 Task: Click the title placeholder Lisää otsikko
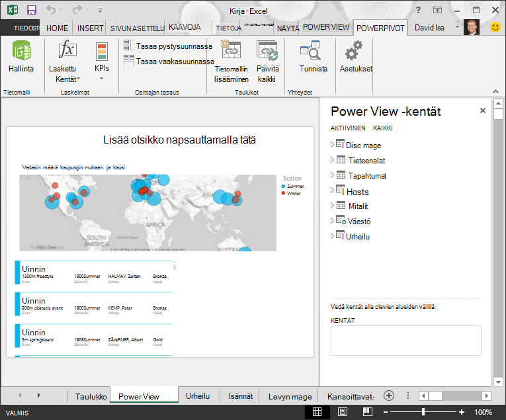click(179, 140)
